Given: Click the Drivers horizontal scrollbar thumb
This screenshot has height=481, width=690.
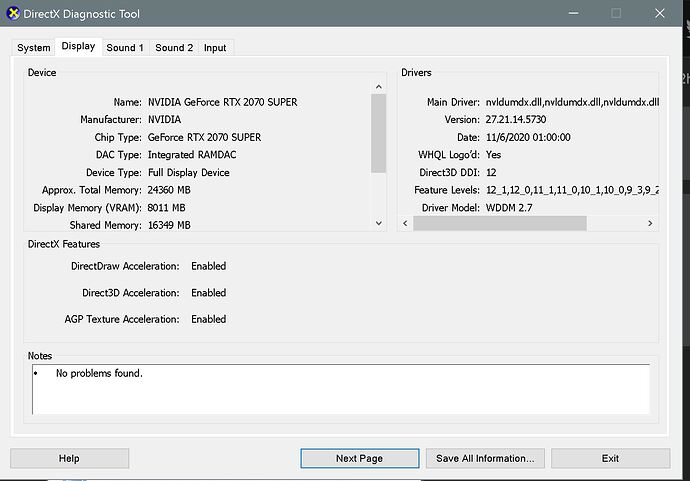Looking at the screenshot, I should point(499,224).
